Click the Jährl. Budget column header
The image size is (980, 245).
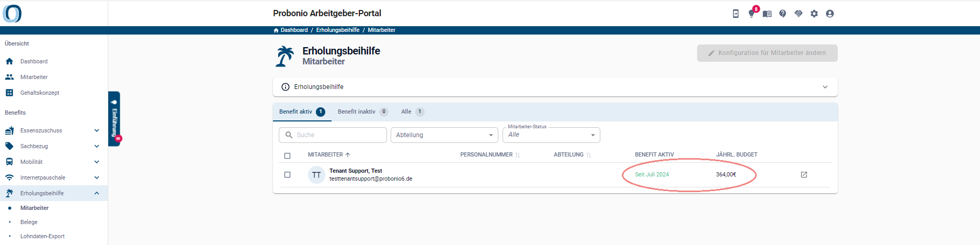(737, 155)
